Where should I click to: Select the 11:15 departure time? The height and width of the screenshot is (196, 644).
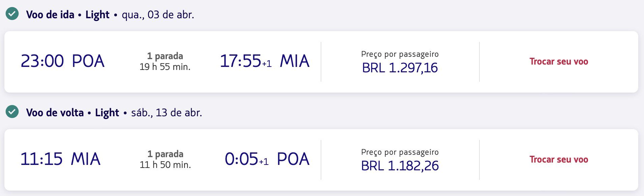tap(41, 159)
